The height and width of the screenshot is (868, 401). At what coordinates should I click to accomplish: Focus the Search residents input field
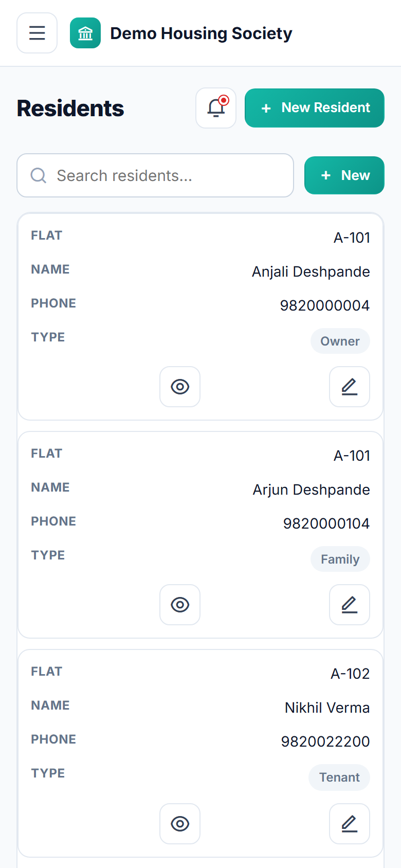click(x=155, y=175)
